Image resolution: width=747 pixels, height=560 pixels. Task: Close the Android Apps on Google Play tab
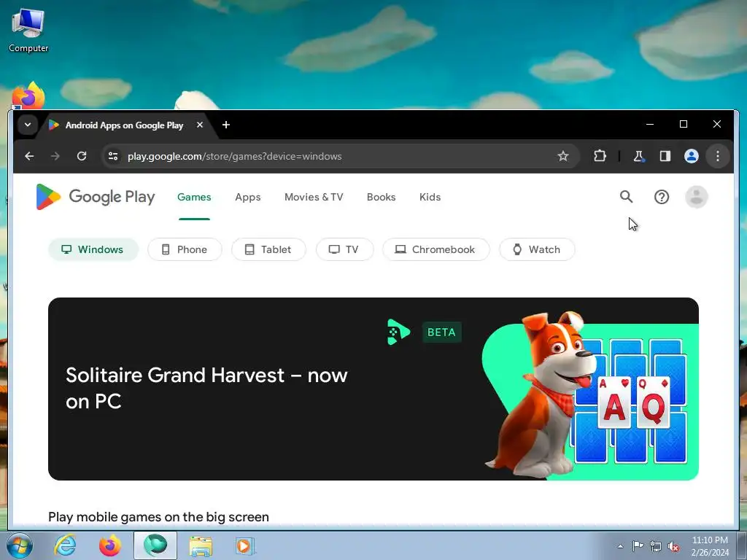coord(200,125)
